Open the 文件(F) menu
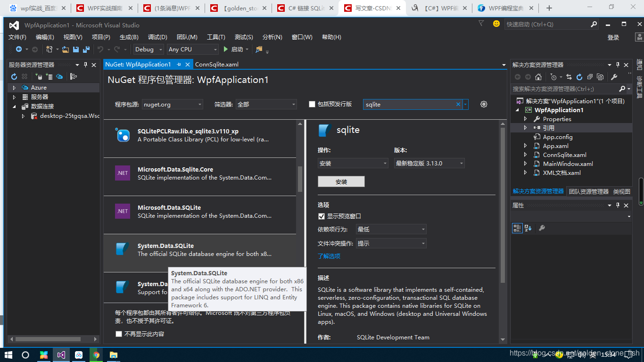 point(17,37)
